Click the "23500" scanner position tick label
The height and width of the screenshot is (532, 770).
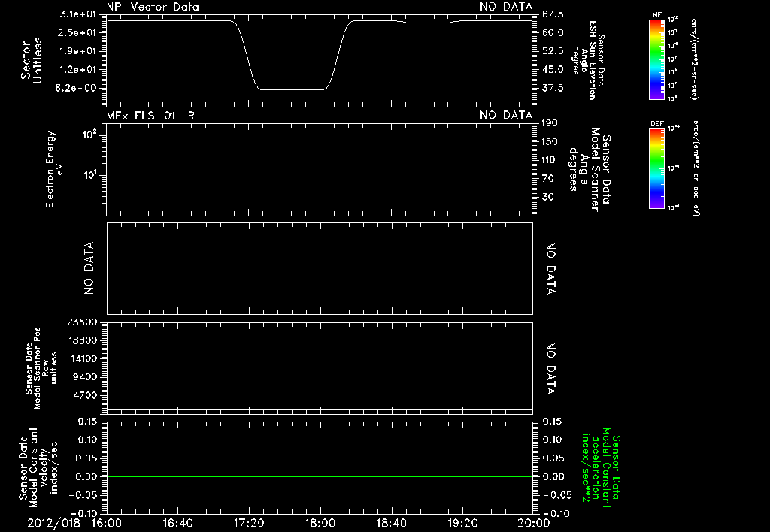click(x=82, y=322)
